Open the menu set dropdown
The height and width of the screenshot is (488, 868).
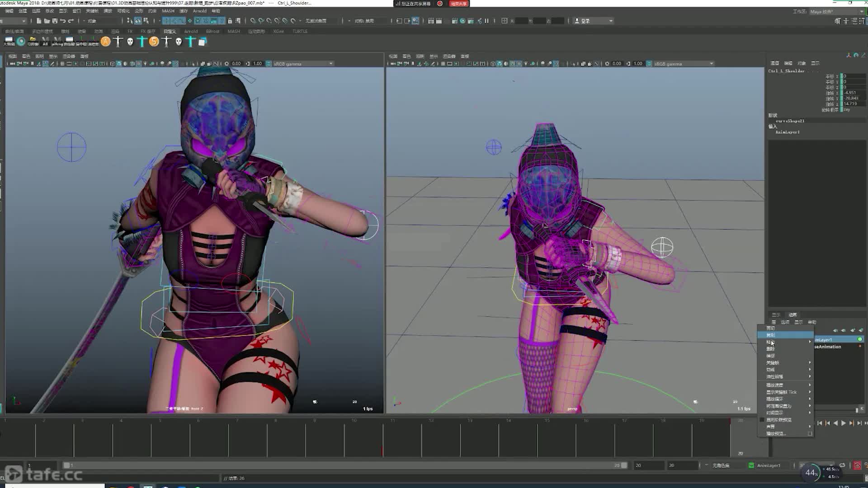click(x=14, y=21)
